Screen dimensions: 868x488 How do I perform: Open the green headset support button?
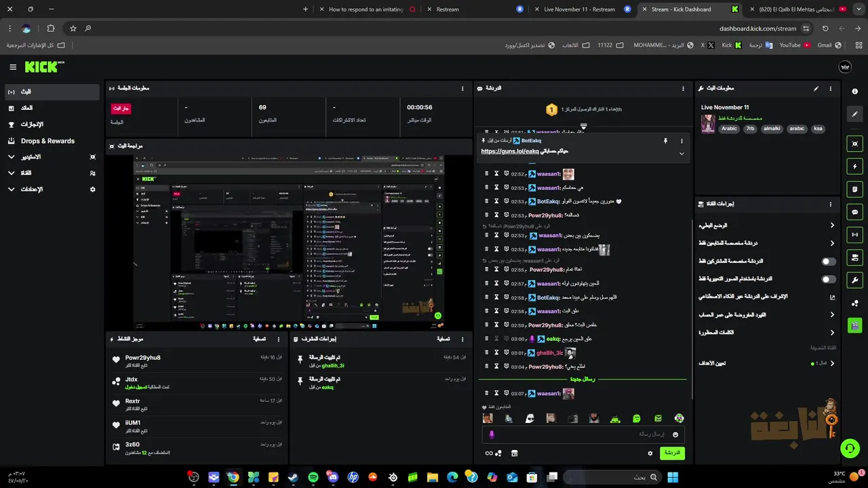(849, 449)
